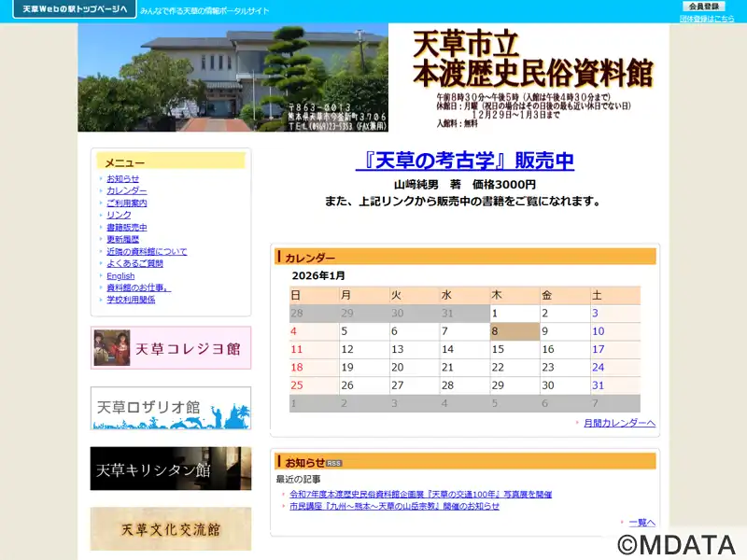Viewport: 747px width, 560px height.
Task: Open the 天草コレジヨ館 banner
Action: [x=171, y=348]
